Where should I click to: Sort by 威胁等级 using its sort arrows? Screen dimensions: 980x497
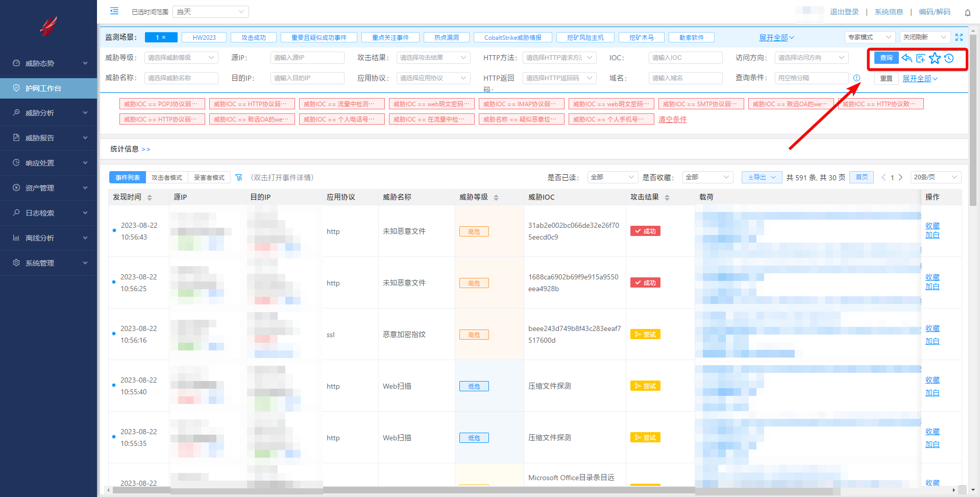click(x=496, y=197)
